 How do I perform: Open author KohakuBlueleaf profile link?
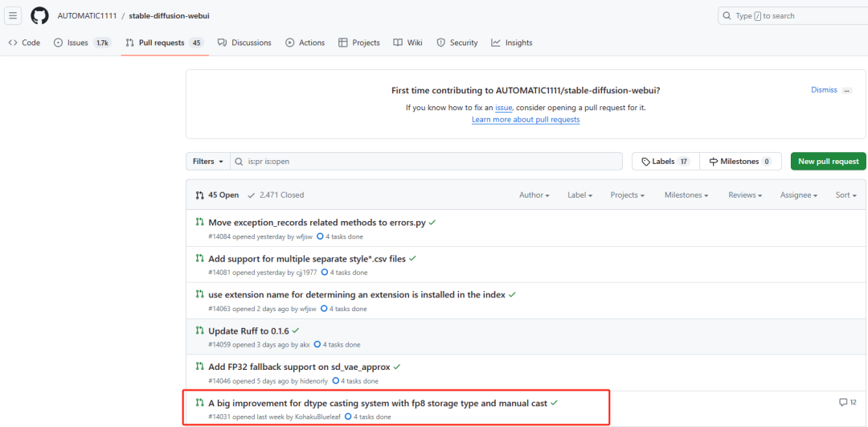[x=319, y=417]
